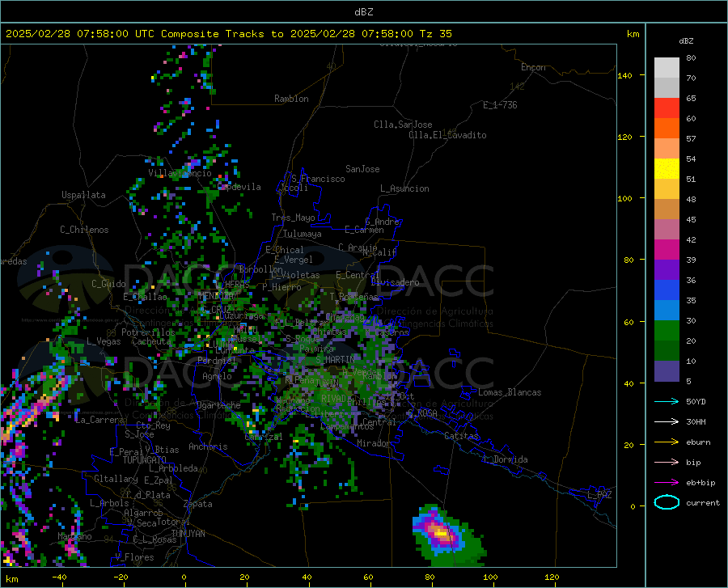This screenshot has height=588, width=728.
Task: Click the 'Clla.El_Cavadito' map label
Action: [447, 135]
